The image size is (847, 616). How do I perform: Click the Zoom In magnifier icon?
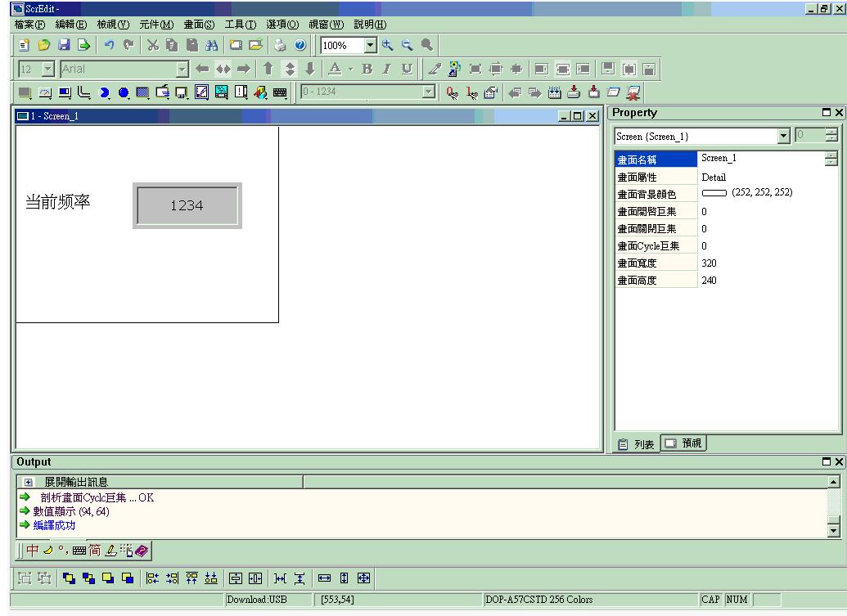[x=387, y=46]
